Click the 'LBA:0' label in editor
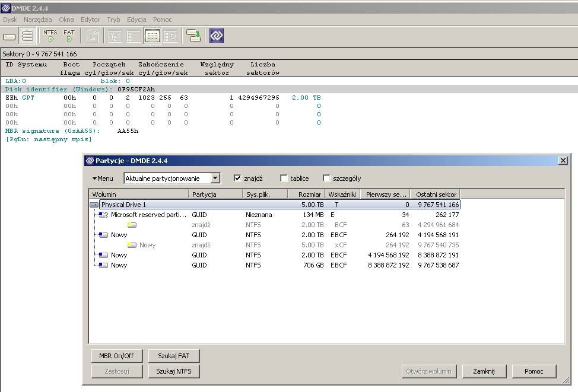 pos(16,81)
